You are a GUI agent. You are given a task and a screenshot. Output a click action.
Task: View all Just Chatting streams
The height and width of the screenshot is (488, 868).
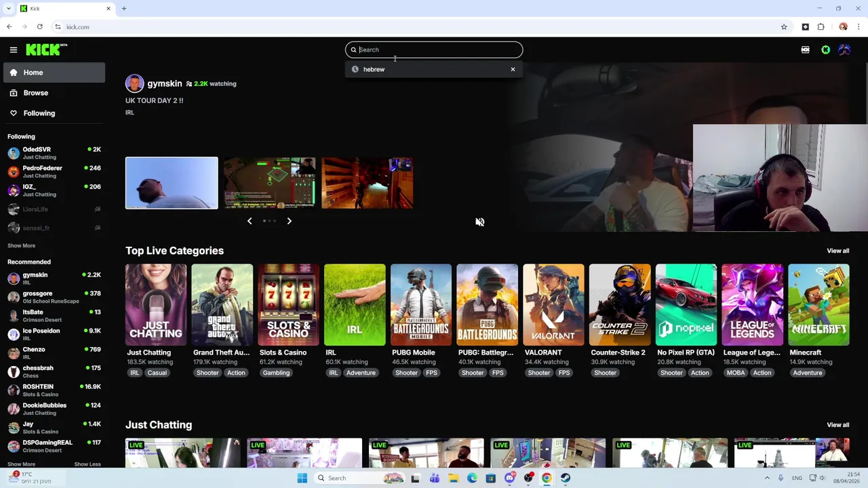click(837, 425)
